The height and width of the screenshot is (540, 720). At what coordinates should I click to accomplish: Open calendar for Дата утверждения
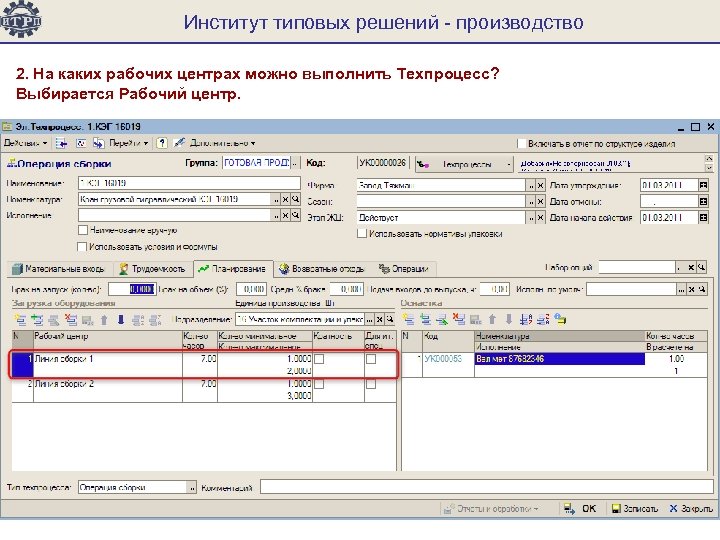pos(703,186)
